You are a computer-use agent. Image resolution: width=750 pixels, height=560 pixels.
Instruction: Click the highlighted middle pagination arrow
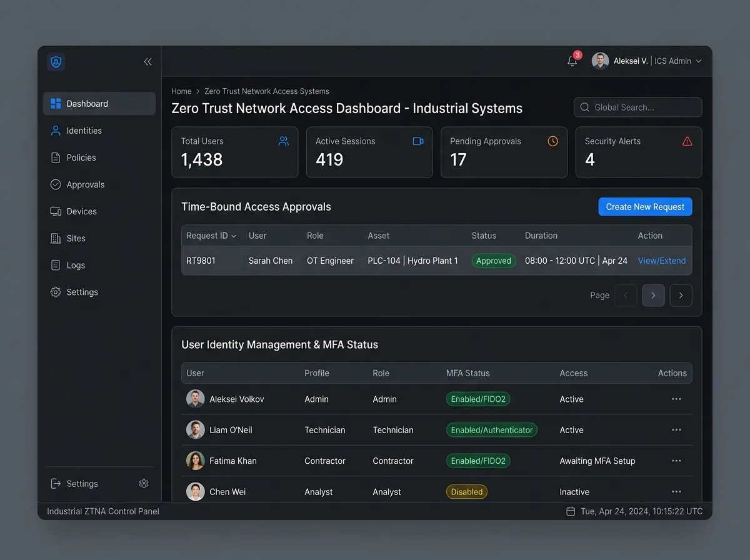pos(653,295)
